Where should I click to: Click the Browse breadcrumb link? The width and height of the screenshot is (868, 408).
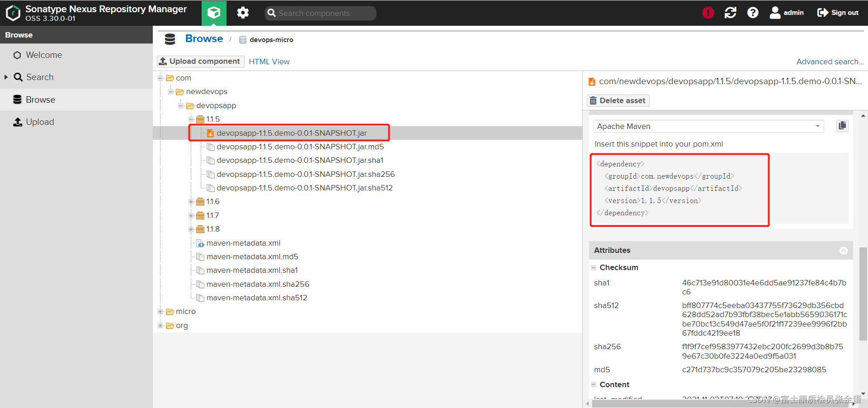[x=204, y=39]
